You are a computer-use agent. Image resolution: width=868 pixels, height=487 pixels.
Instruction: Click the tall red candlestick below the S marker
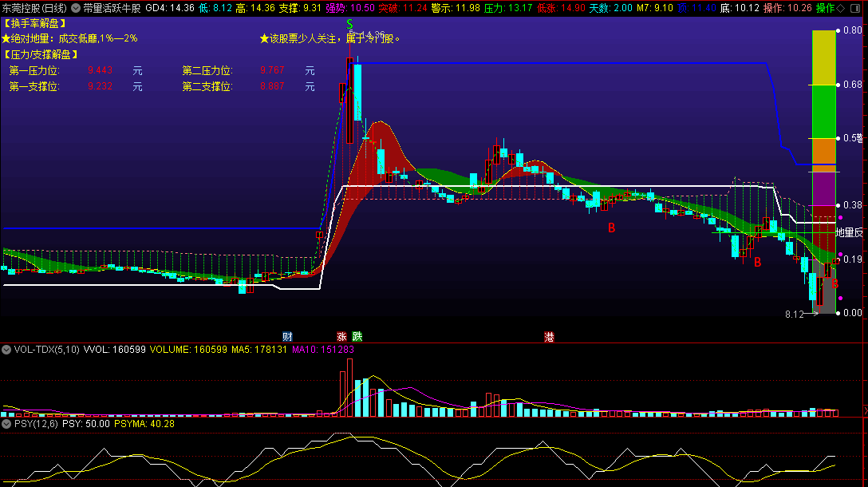[350, 101]
